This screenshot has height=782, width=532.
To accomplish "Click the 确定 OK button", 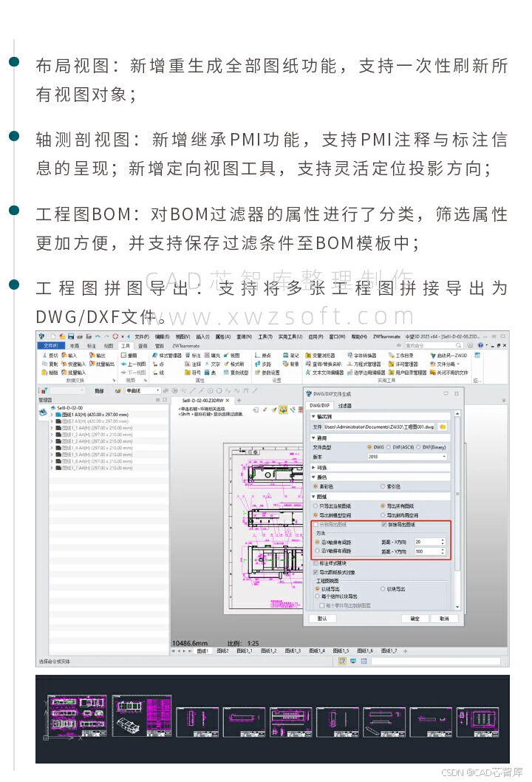I will click(415, 619).
